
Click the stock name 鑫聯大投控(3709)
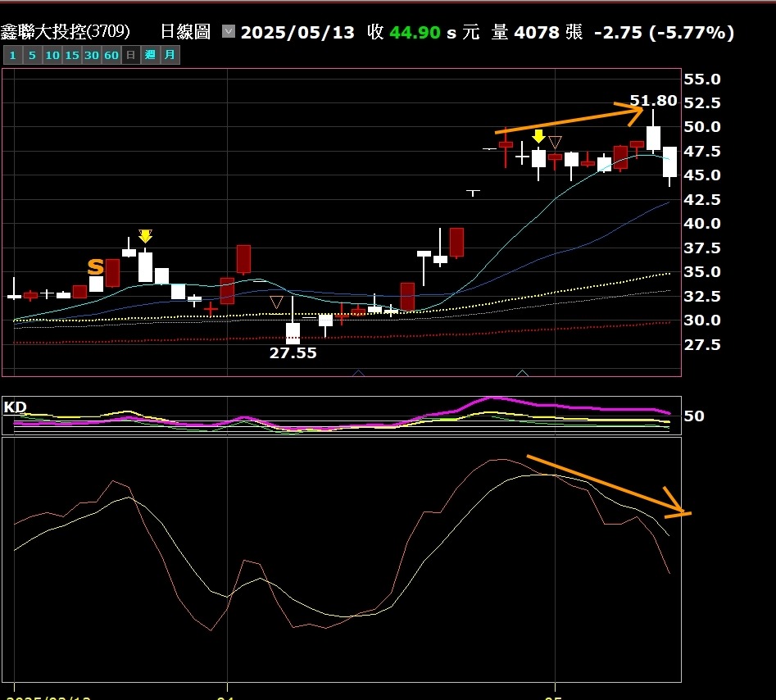click(x=66, y=32)
